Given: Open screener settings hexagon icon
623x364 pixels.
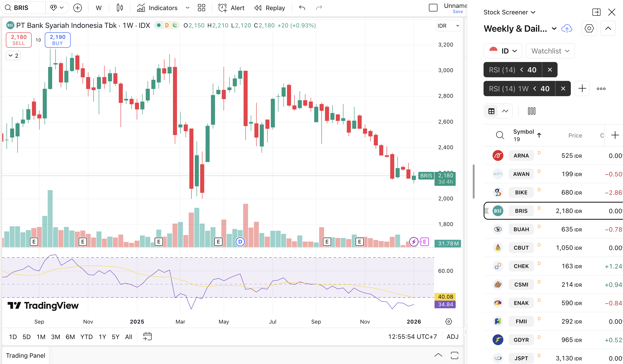Looking at the screenshot, I should coord(589,28).
